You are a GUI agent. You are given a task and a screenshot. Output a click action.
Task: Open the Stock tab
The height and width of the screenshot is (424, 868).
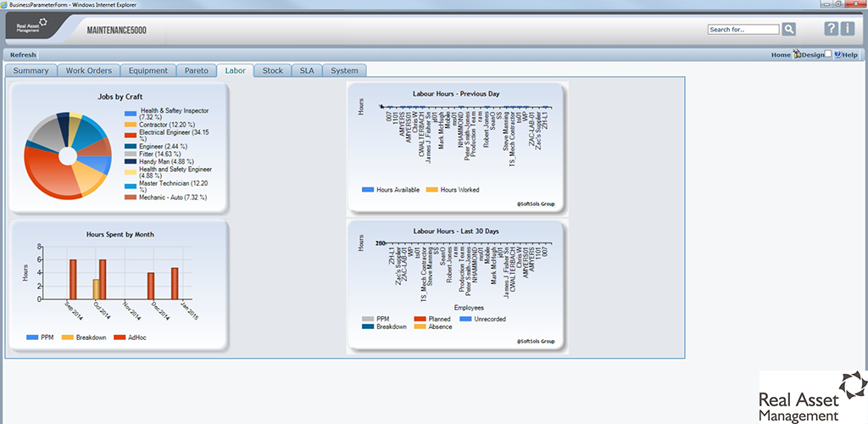pyautogui.click(x=272, y=70)
